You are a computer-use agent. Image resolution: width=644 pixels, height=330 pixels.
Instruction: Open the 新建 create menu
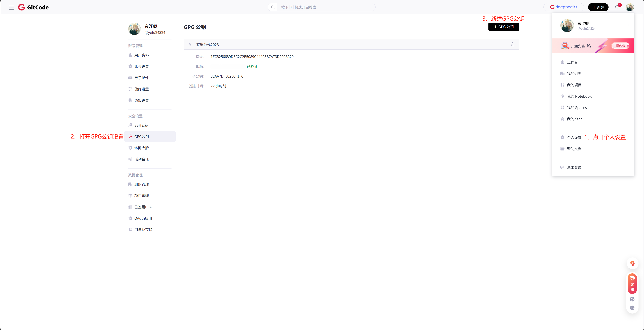[x=598, y=7]
